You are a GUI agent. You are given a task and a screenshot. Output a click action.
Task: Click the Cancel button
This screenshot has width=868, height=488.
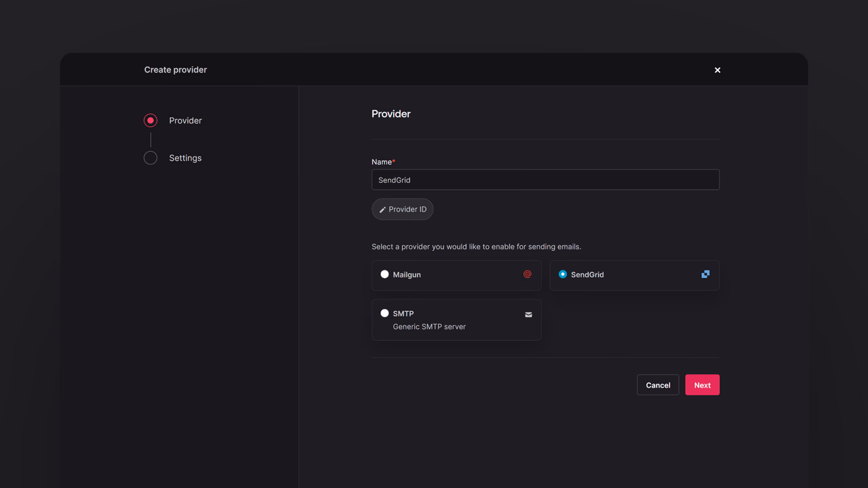pyautogui.click(x=658, y=385)
